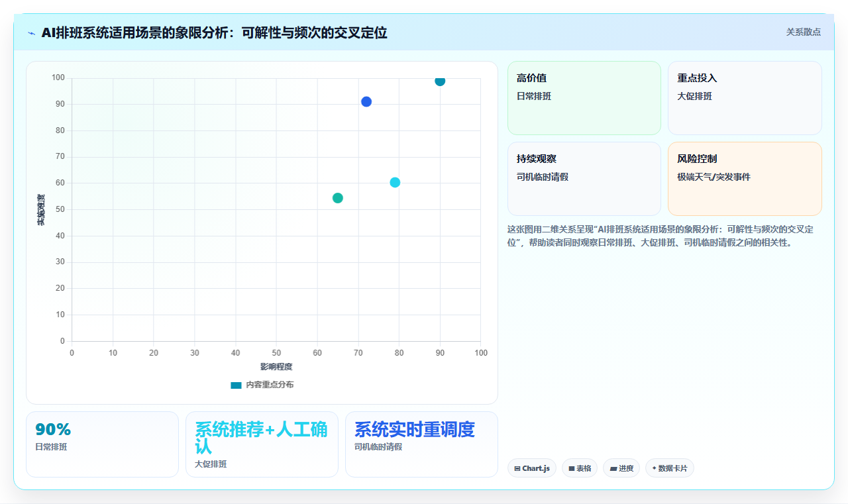848x504 pixels.
Task: Click the 表格 tag
Action: (580, 468)
